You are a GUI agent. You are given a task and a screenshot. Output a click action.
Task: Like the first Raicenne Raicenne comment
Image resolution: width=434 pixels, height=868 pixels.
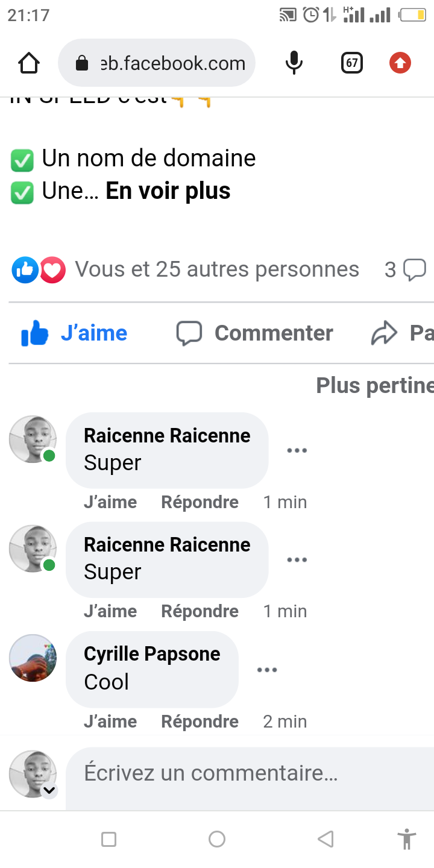(x=110, y=502)
